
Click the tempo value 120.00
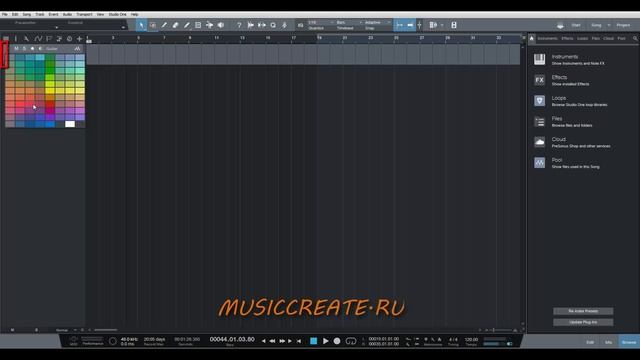tap(471, 340)
